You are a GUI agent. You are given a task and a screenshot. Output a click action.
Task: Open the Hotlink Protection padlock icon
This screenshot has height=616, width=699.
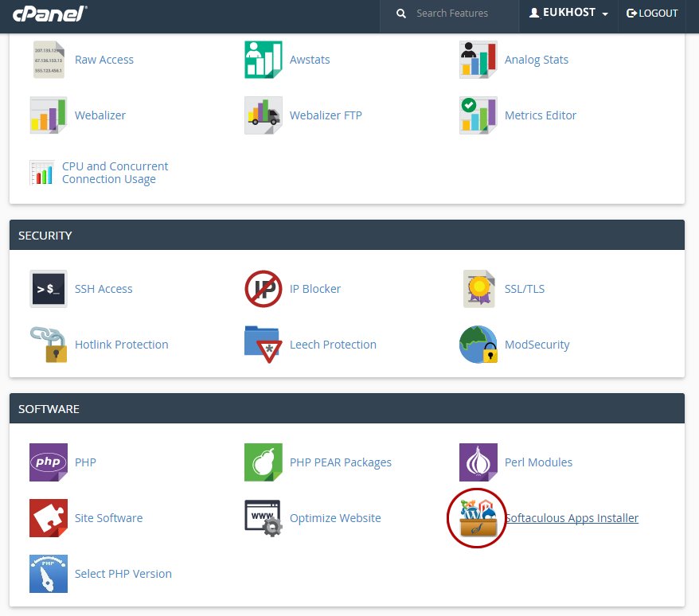48,345
